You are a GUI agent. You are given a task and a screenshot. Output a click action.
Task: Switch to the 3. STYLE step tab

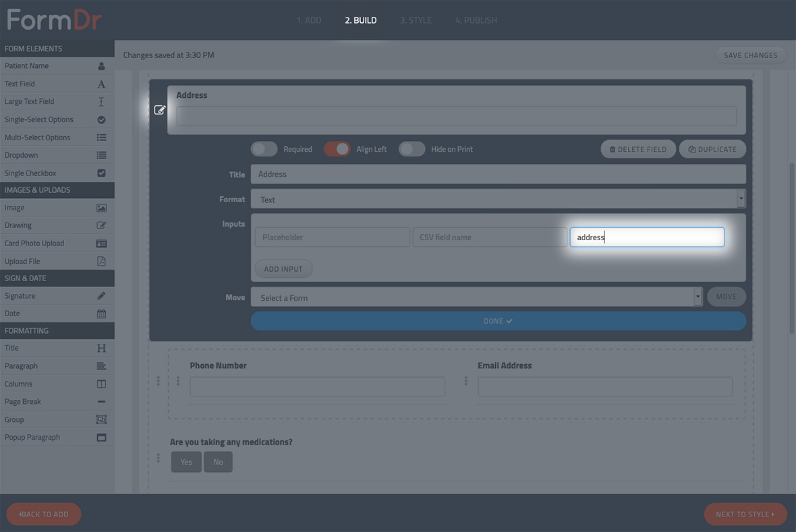416,20
